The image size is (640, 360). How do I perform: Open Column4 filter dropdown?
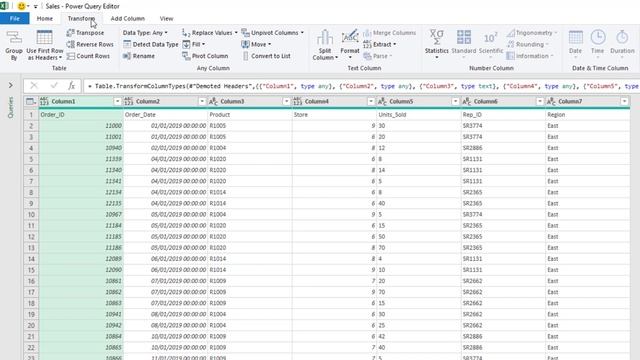click(x=371, y=101)
